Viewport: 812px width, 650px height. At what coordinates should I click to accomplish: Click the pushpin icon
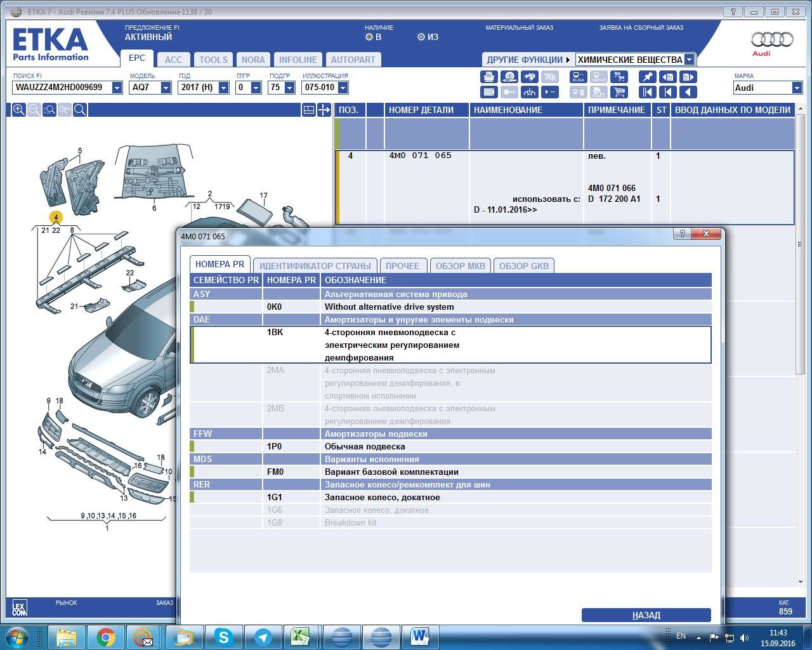pos(647,77)
